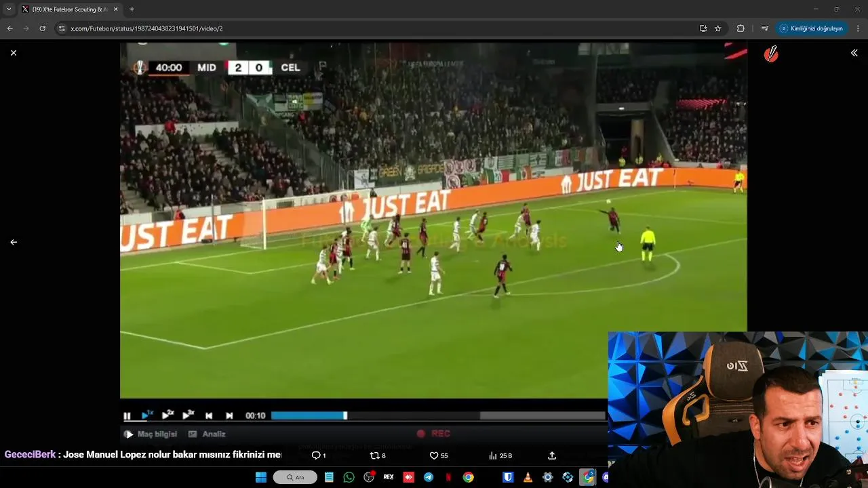Screen dimensions: 868x488
Task: Install app icon in address bar
Action: [703, 28]
